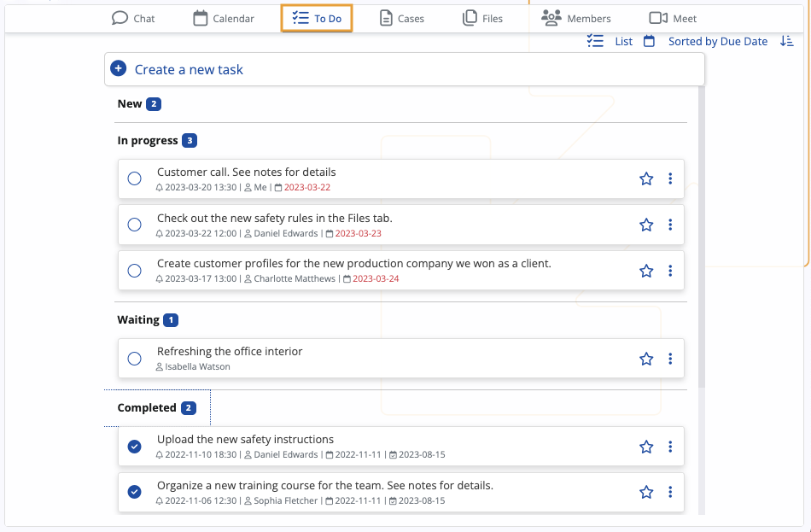
Task: Open Organize a new training course title
Action: pyautogui.click(x=324, y=485)
